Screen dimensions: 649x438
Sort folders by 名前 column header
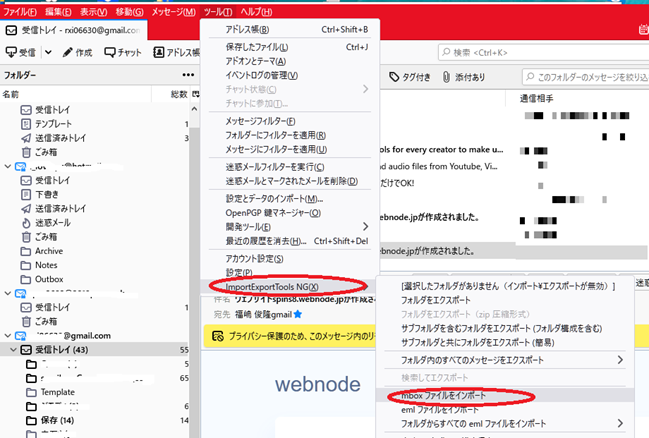click(11, 94)
